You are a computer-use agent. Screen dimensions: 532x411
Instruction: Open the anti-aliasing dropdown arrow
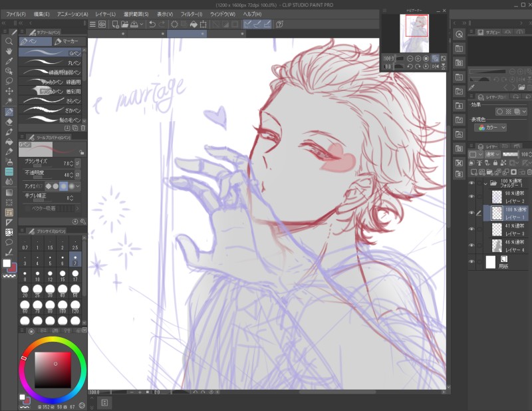pos(78,186)
